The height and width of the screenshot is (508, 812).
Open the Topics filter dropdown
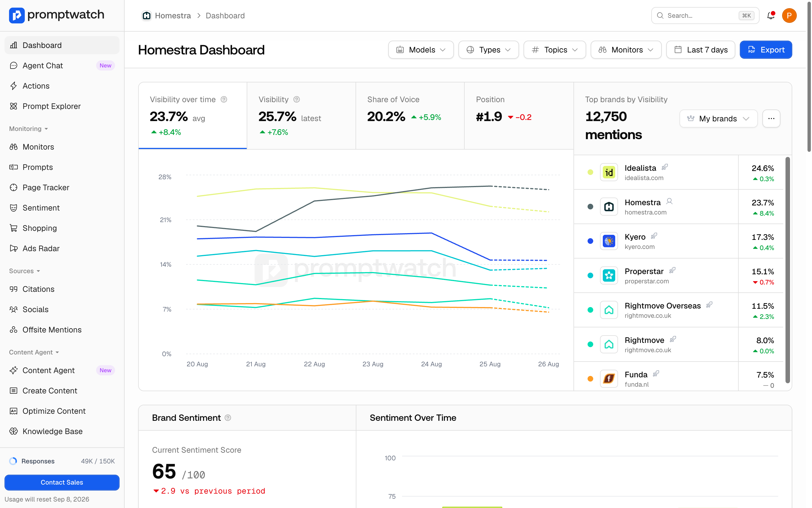(x=555, y=50)
